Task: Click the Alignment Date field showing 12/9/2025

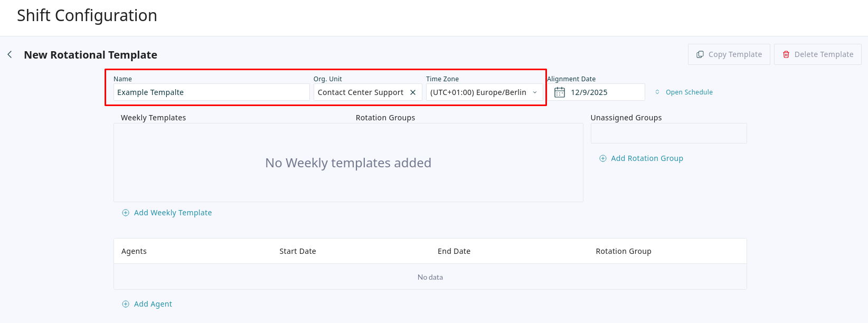Action: coord(602,92)
